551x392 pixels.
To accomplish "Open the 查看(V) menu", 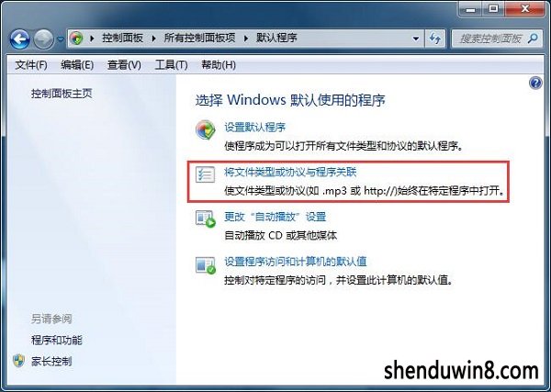I will pos(124,65).
